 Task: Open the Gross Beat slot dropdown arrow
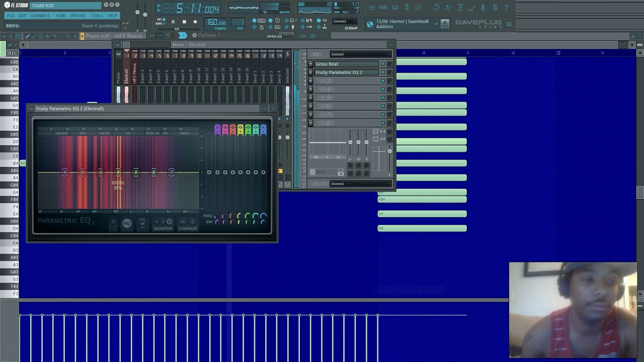click(x=310, y=64)
